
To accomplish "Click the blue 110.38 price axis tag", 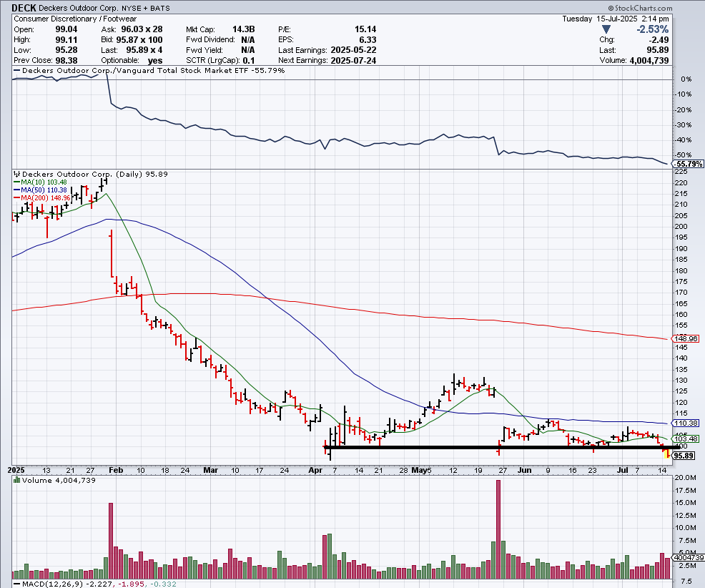I will click(x=686, y=423).
